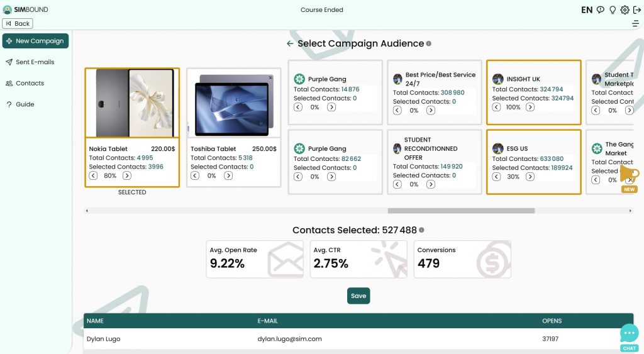644x354 pixels.
Task: Decrease Best Price/Best Service 24/7 percentage
Action: point(397,111)
